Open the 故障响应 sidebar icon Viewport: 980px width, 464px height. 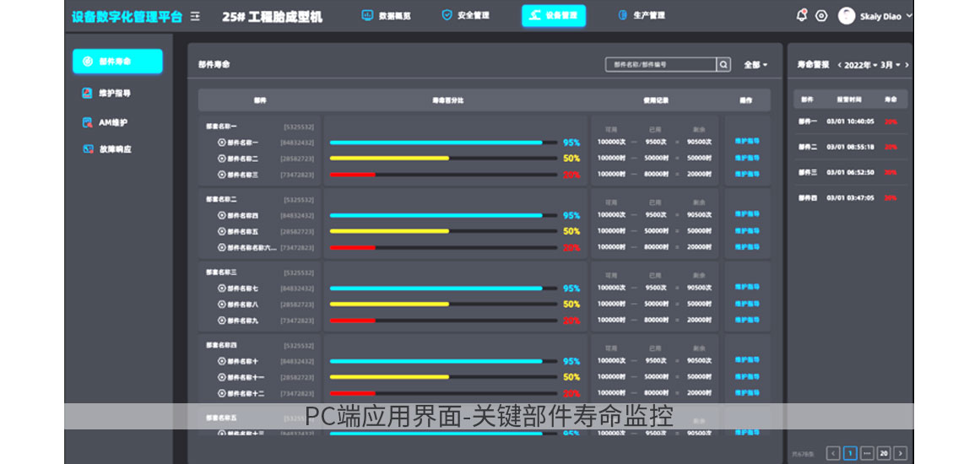[87, 149]
